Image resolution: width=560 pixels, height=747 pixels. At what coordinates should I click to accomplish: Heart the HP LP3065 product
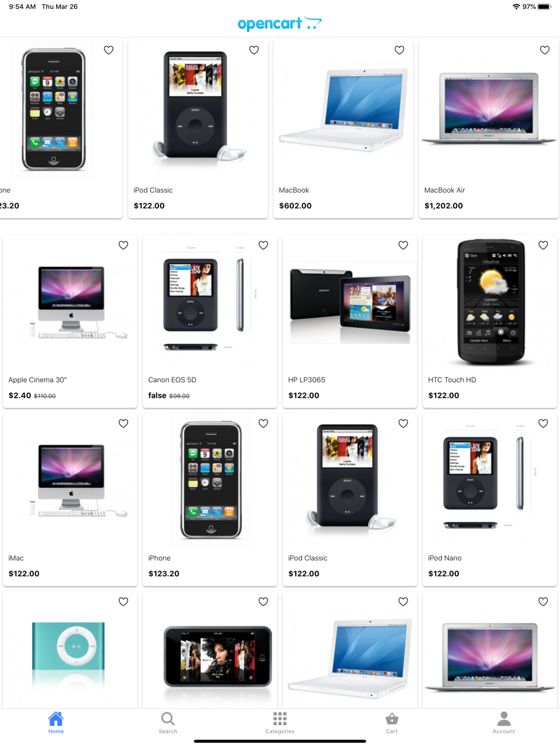coord(403,245)
